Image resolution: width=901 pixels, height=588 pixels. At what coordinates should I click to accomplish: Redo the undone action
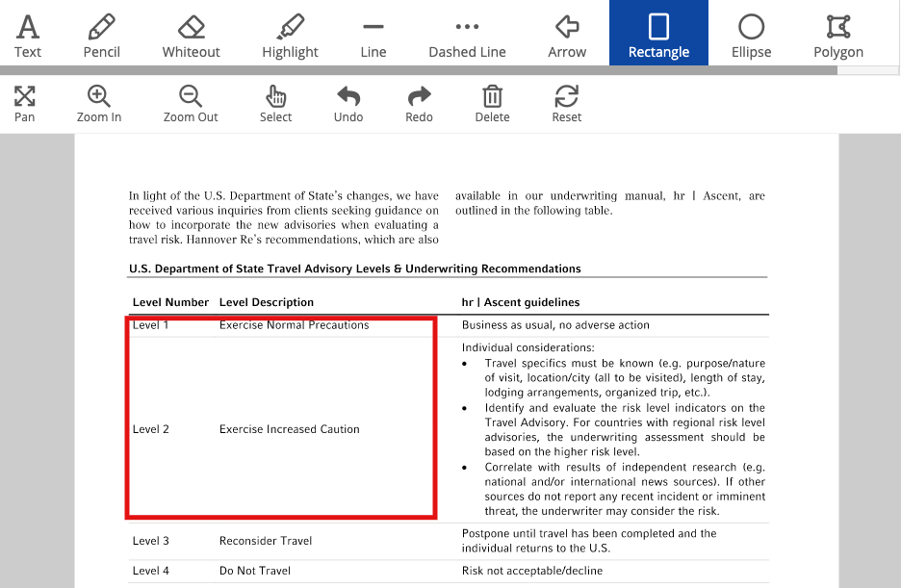click(419, 100)
